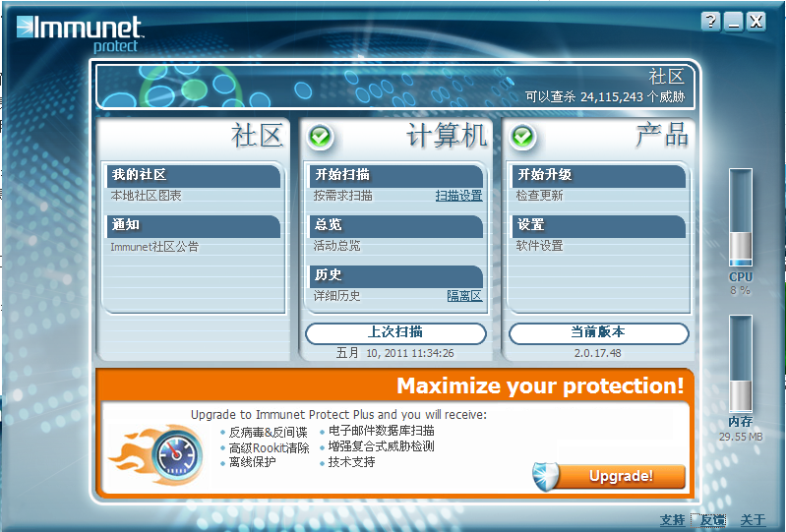This screenshot has height=532, width=786.
Task: Close the Immunet window
Action: tap(756, 22)
